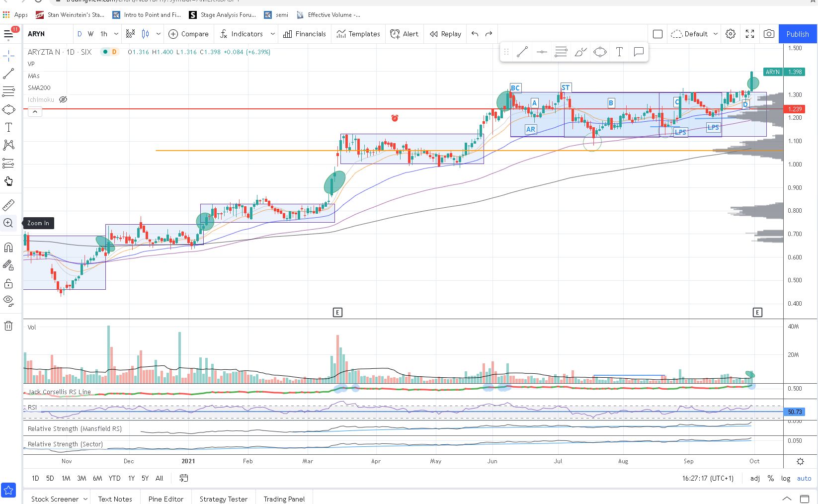
Task: Switch to Strategy Tester tab
Action: tap(223, 499)
